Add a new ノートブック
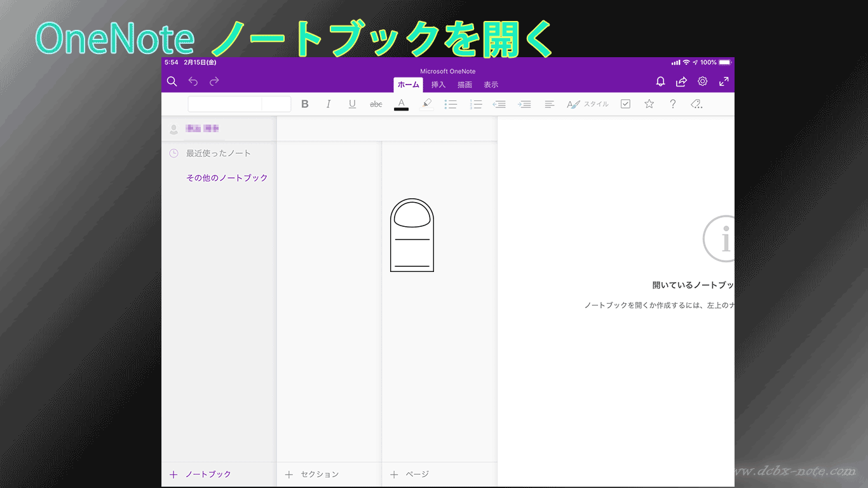Viewport: 868px width, 488px height. tap(200, 474)
